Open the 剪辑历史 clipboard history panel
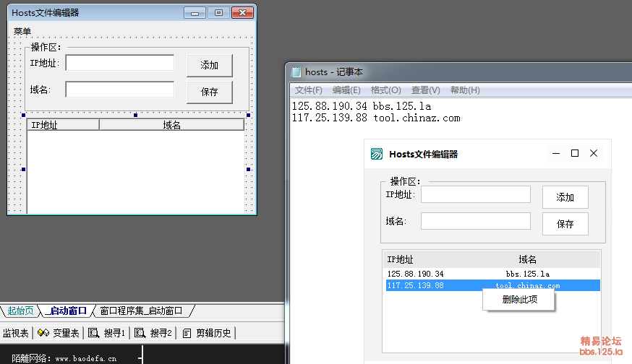This screenshot has height=364, width=632. (x=207, y=333)
